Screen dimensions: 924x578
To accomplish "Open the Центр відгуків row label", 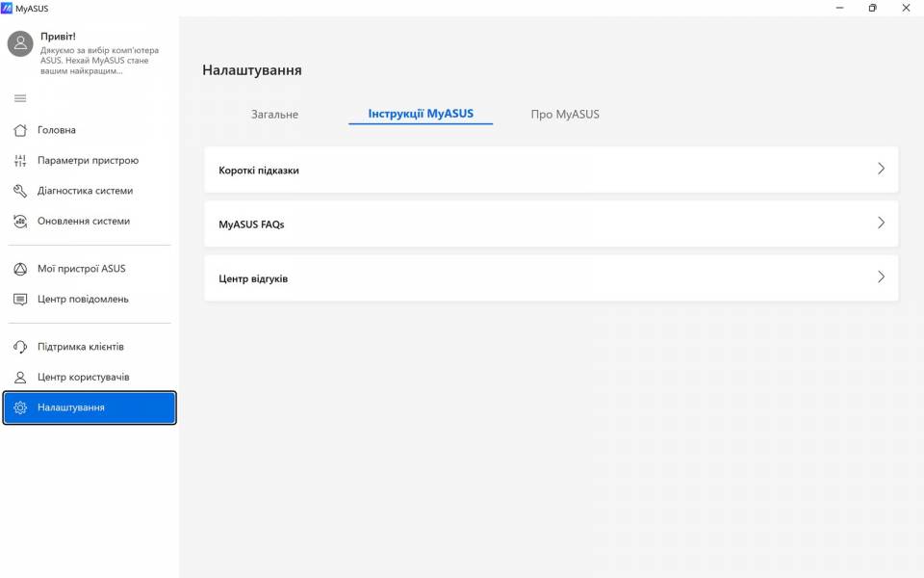I will coord(253,279).
